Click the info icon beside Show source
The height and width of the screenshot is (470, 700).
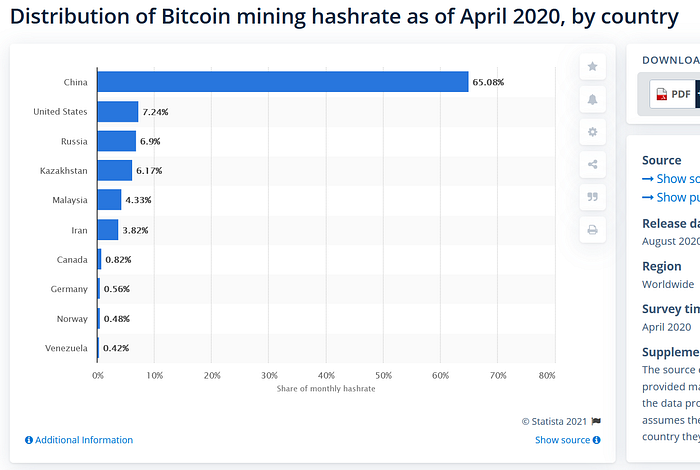[x=596, y=440]
